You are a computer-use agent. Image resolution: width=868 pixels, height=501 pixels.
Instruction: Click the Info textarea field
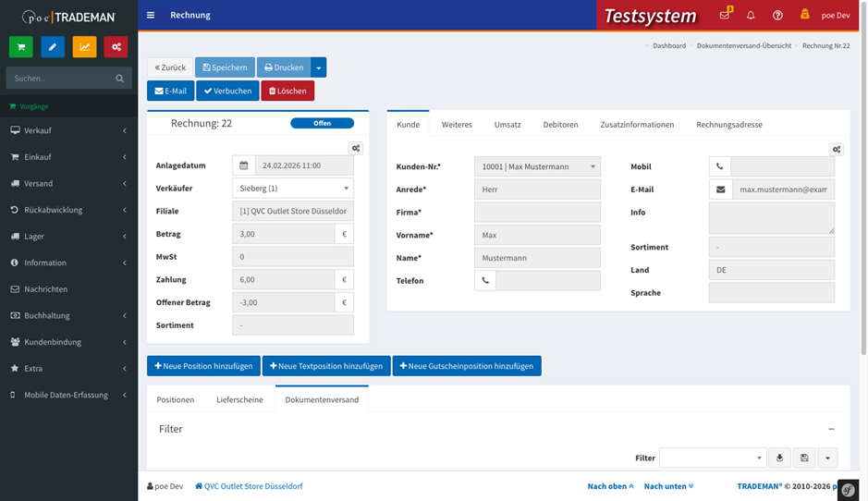pos(772,217)
